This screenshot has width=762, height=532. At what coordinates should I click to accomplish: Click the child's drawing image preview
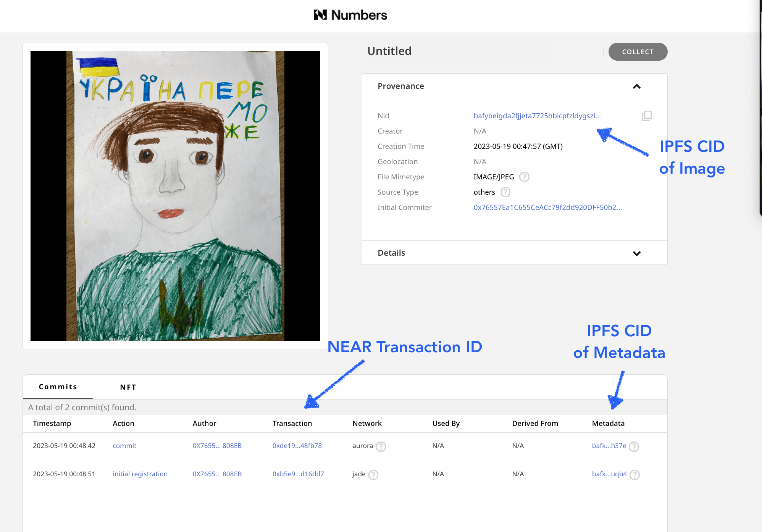click(175, 196)
